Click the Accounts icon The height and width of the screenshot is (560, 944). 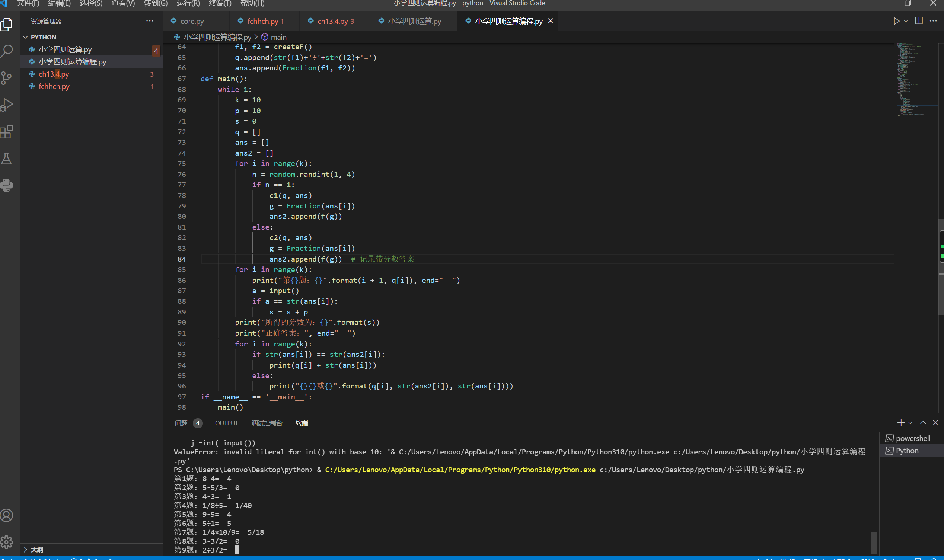(x=7, y=515)
